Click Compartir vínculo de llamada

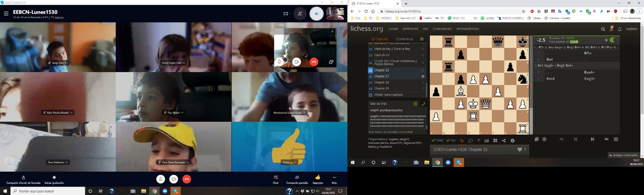click(x=23, y=179)
